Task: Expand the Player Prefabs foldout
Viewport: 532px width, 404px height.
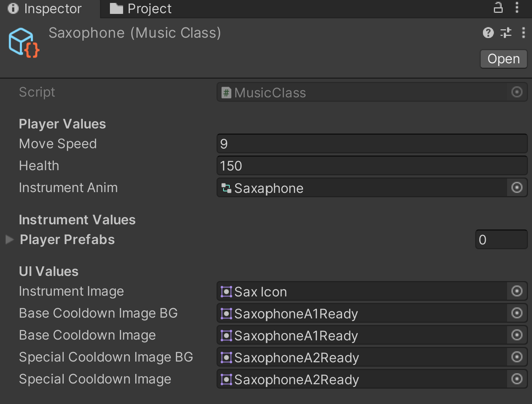Action: [x=9, y=240]
